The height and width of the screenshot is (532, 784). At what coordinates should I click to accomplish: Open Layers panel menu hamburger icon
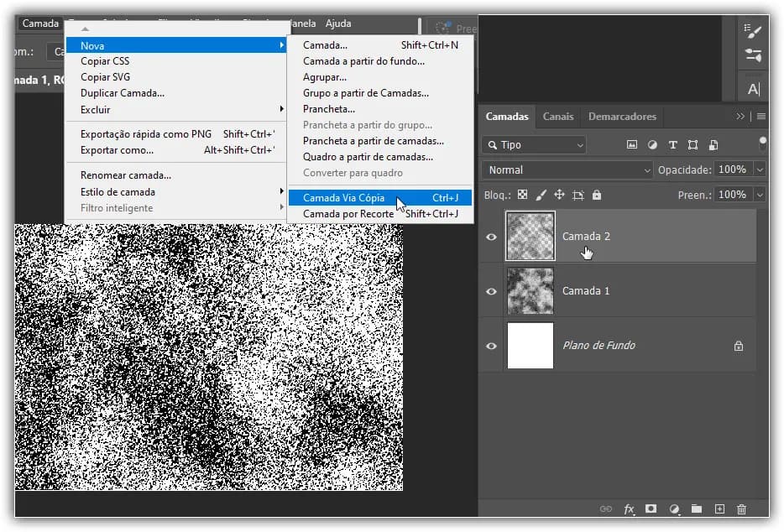coord(761,117)
